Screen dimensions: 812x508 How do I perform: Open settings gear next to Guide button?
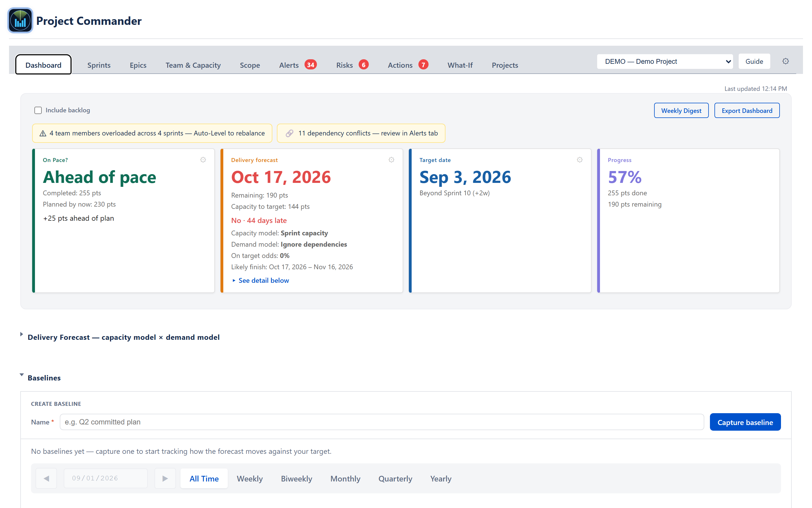click(x=785, y=61)
